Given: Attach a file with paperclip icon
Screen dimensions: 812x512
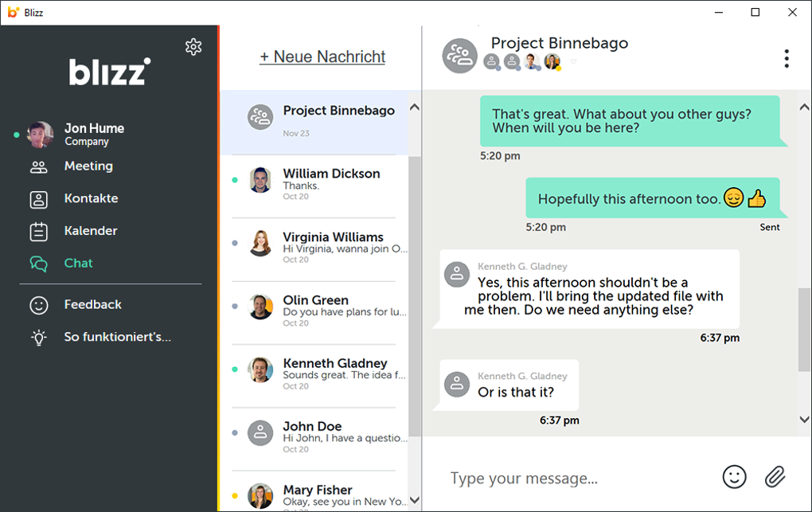Looking at the screenshot, I should click(775, 476).
